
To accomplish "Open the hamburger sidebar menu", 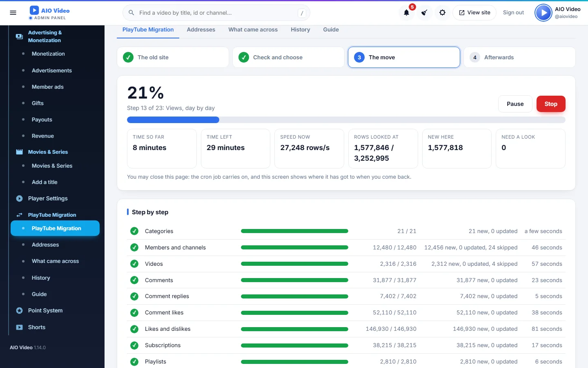I will click(13, 13).
